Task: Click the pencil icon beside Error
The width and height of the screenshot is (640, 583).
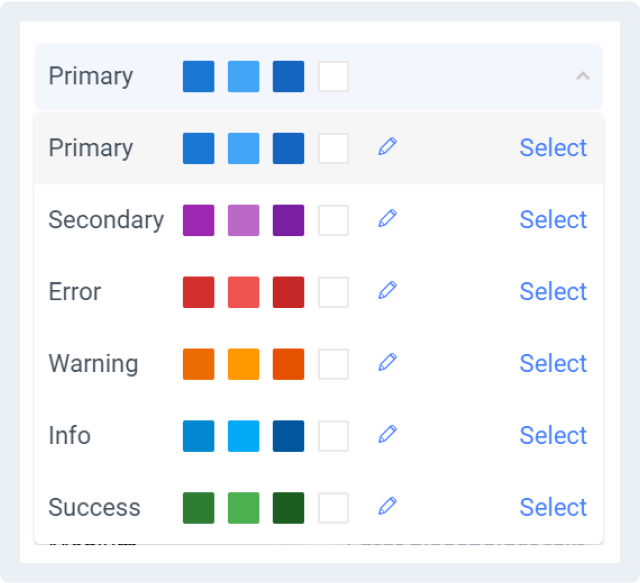Action: 387,290
